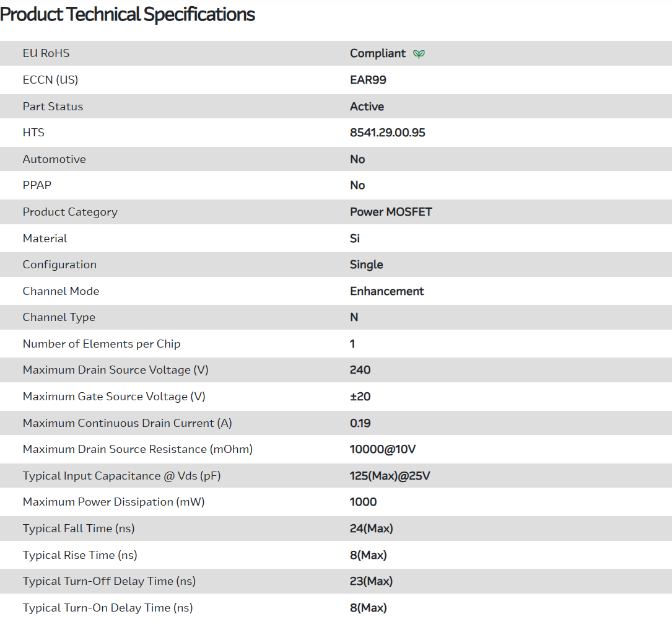Click the Power MOSFET category value
The image size is (672, 619).
(391, 212)
